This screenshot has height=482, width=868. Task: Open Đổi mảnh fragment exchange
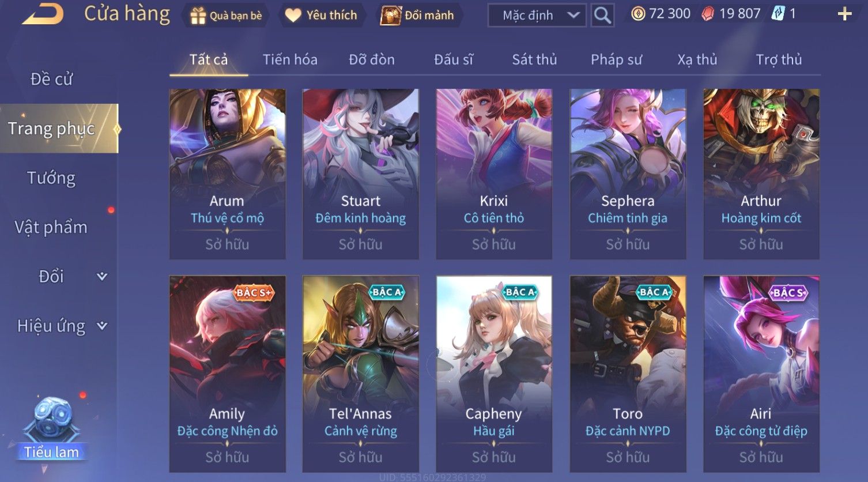tap(418, 16)
